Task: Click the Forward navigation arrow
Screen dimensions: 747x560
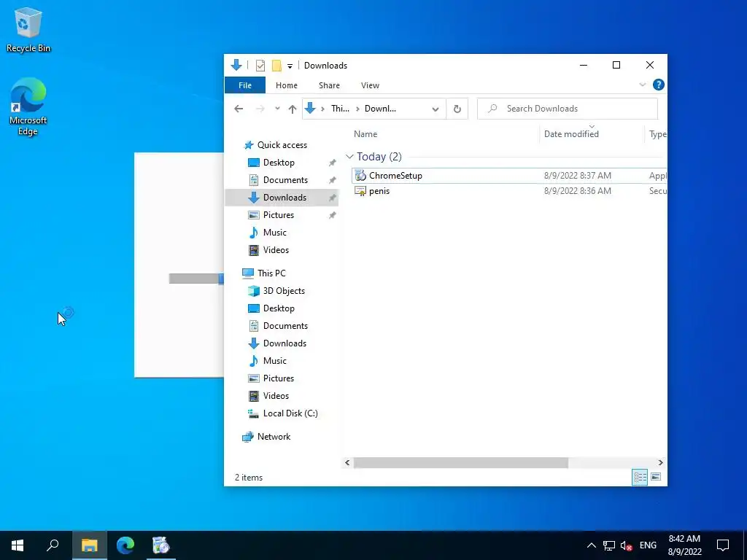Action: pos(260,109)
